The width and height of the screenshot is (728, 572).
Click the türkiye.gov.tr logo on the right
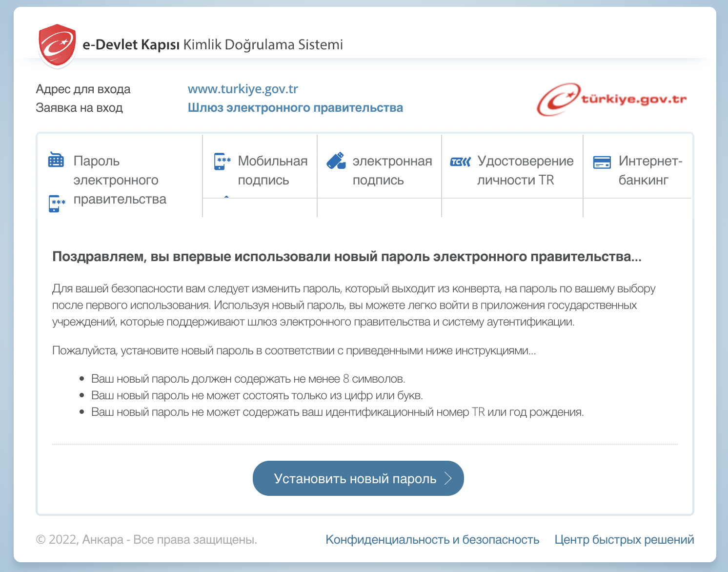611,100
